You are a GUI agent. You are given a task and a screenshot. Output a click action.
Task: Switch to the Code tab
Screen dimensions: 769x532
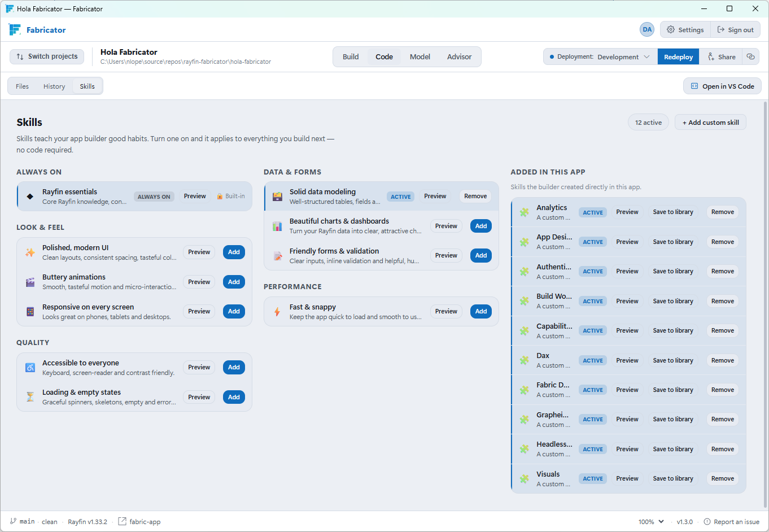tap(384, 56)
